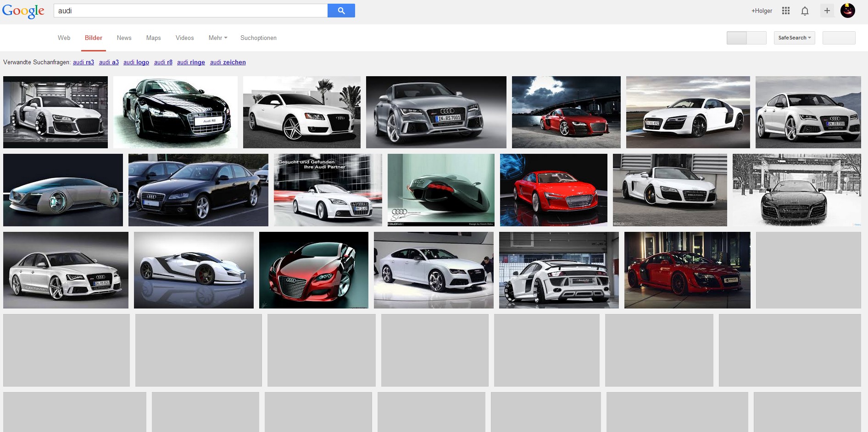Image resolution: width=868 pixels, height=432 pixels.
Task: Open the notifications bell
Action: click(805, 11)
